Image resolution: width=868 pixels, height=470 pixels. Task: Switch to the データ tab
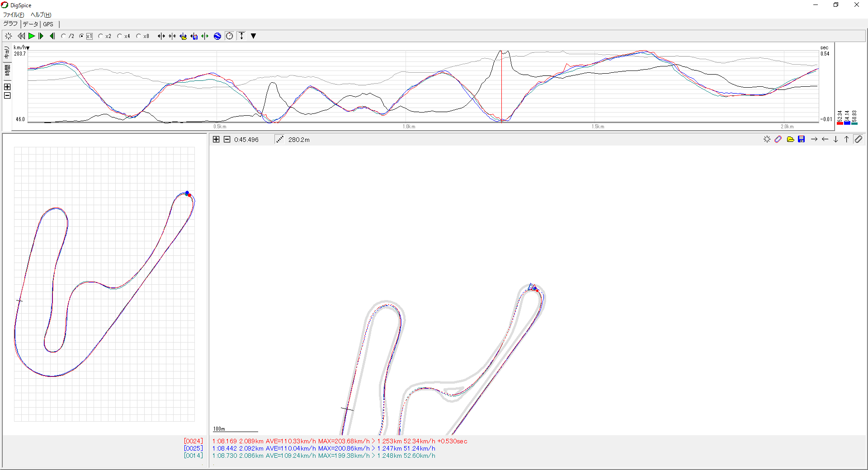click(x=30, y=24)
